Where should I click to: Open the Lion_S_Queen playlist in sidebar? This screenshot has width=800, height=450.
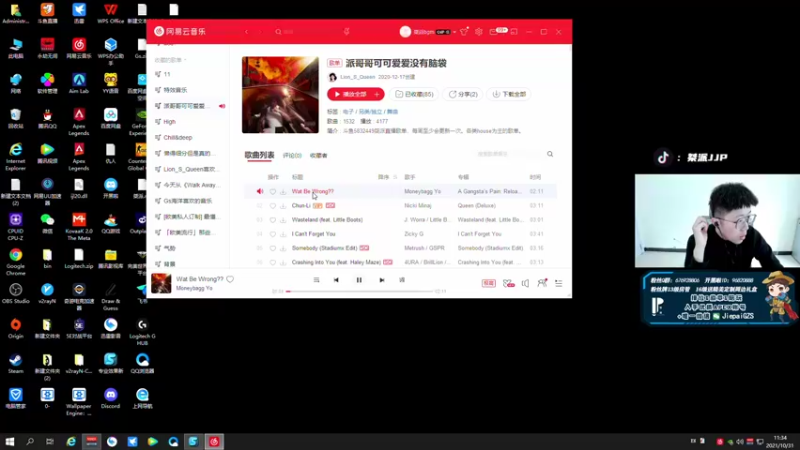(189, 169)
